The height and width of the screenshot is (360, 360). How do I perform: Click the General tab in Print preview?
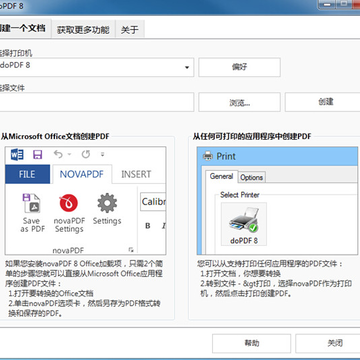221,176
